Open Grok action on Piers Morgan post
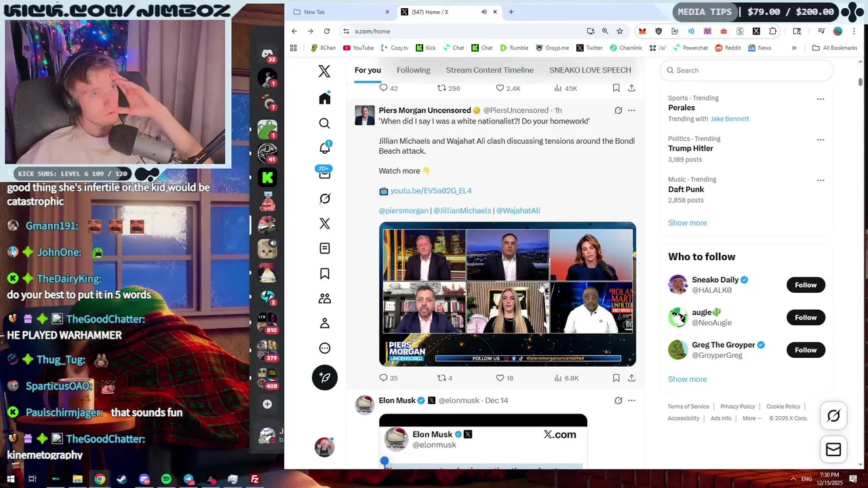868x488 pixels. pyautogui.click(x=618, y=110)
